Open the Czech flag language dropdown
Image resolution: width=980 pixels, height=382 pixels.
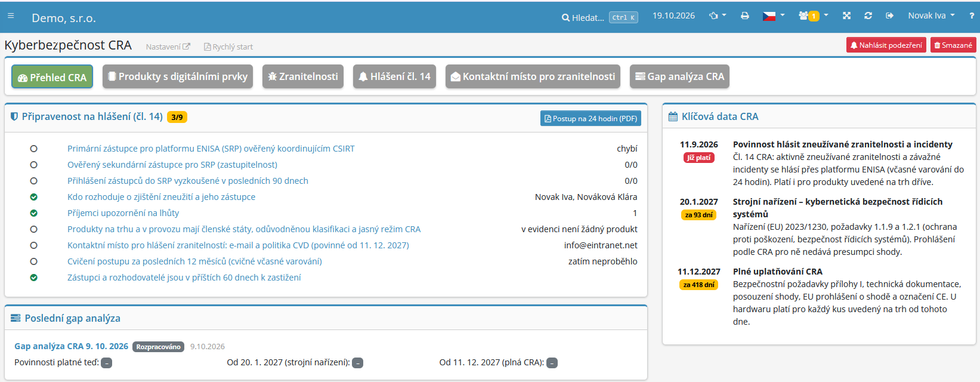[x=774, y=16]
